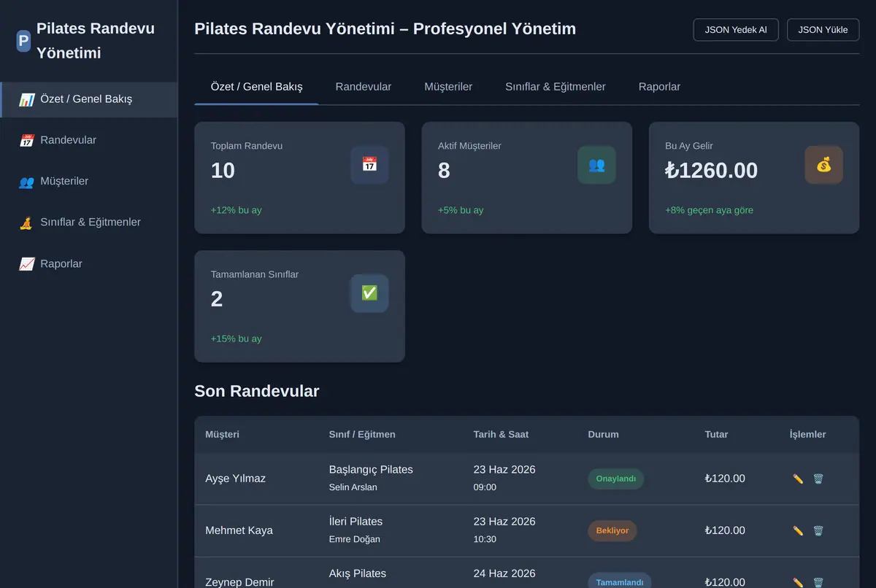Image resolution: width=876 pixels, height=588 pixels.
Task: Click the money bag icon on Bu Ay Gelir card
Action: (x=823, y=165)
